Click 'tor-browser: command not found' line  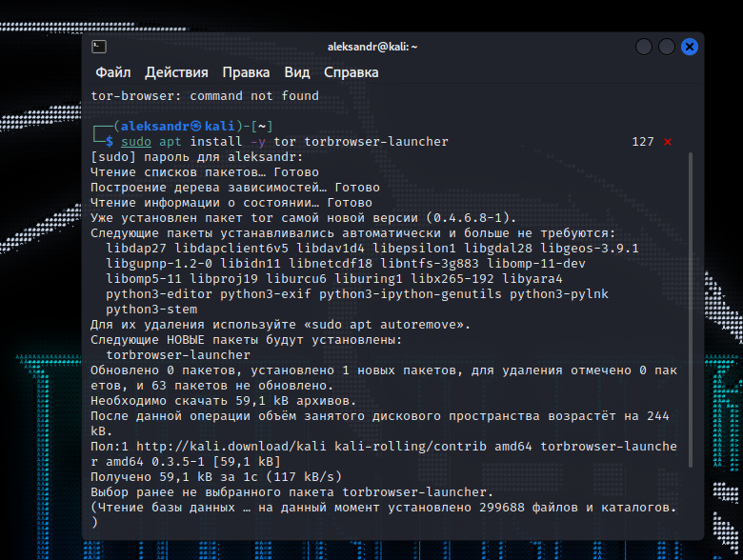coord(205,95)
